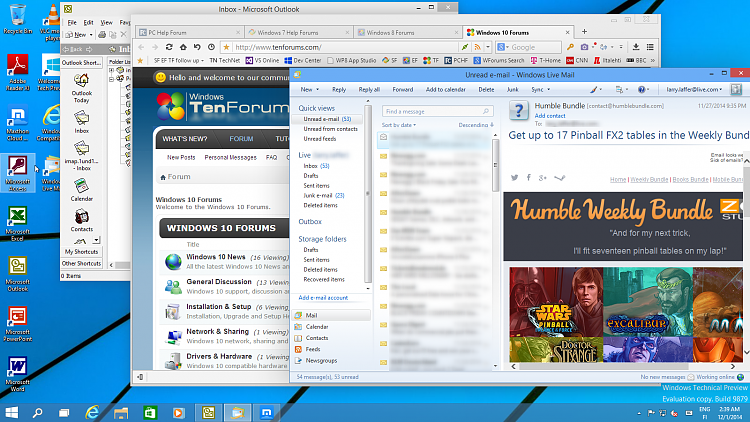Image resolution: width=750 pixels, height=422 pixels.
Task: Click the taskbar search magnifier
Action: 37,412
